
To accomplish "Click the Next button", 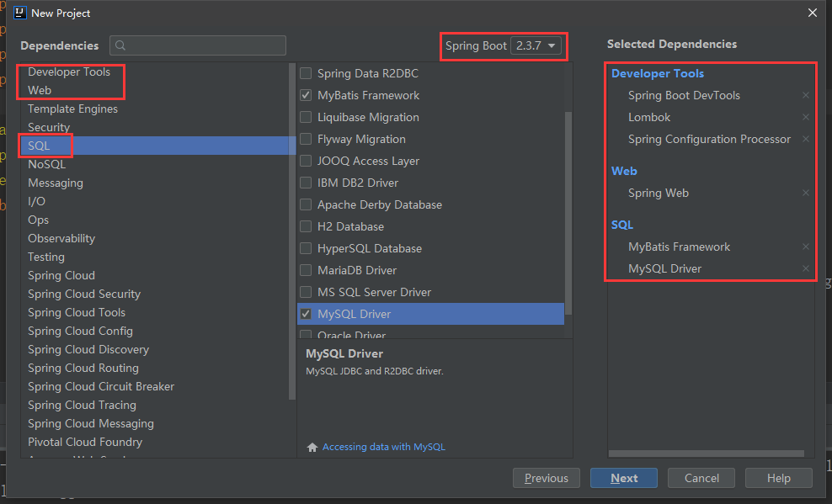I will click(624, 478).
